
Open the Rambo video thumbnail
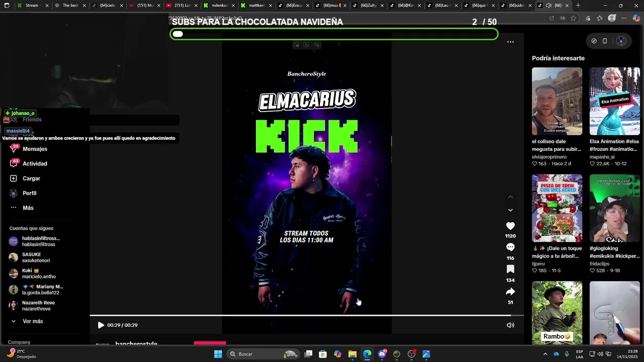point(557,313)
